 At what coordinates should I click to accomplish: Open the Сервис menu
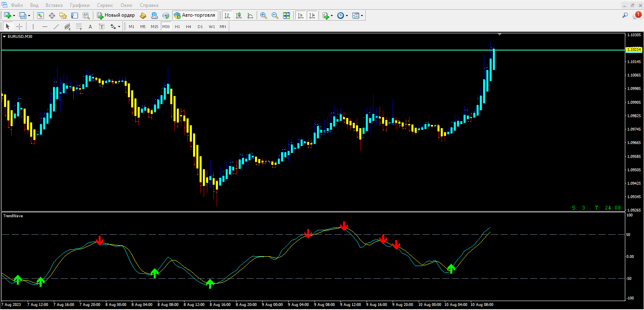105,5
